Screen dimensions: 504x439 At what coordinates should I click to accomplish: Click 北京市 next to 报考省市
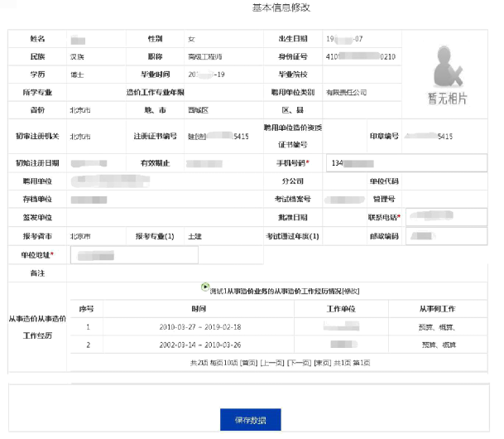coord(80,236)
